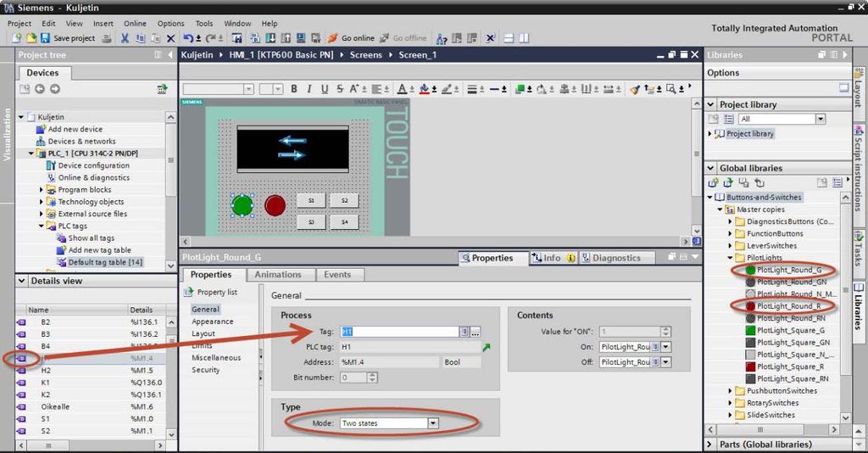Open the Insert menu
The height and width of the screenshot is (453, 868).
pos(103,23)
